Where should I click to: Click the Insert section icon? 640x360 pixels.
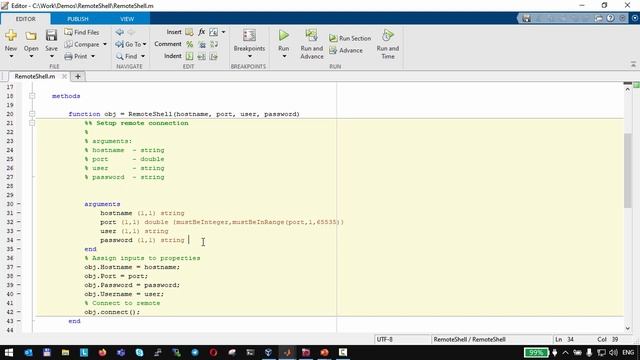tap(189, 32)
